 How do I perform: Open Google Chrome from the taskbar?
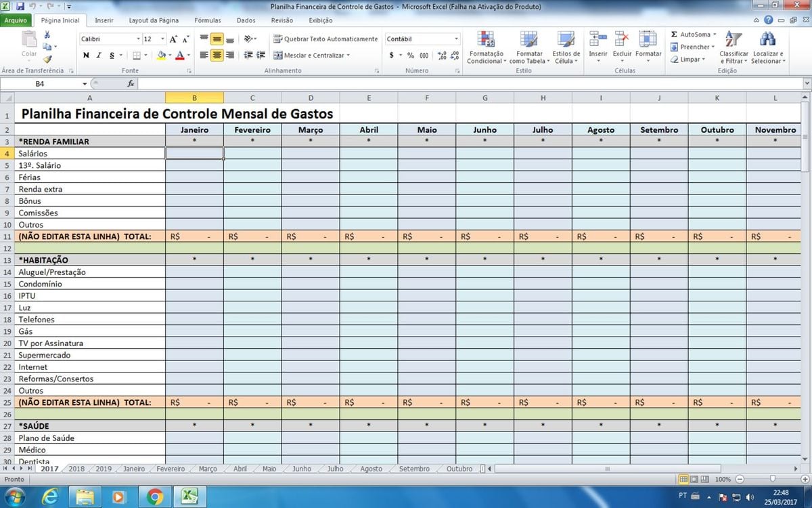coord(154,497)
